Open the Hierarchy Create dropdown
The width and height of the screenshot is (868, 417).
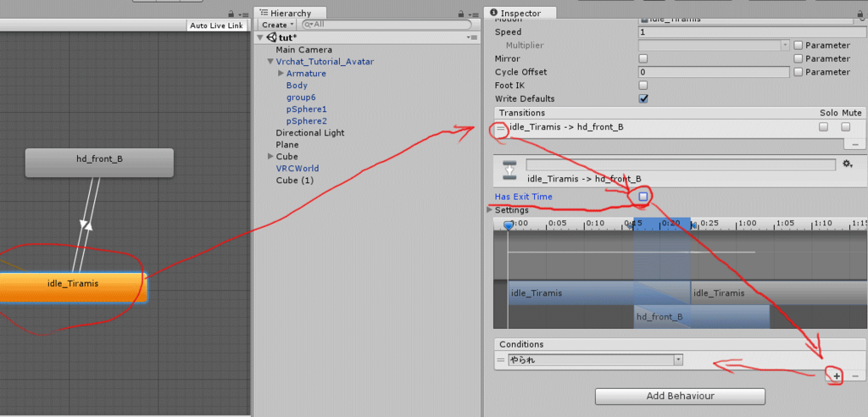pyautogui.click(x=277, y=25)
